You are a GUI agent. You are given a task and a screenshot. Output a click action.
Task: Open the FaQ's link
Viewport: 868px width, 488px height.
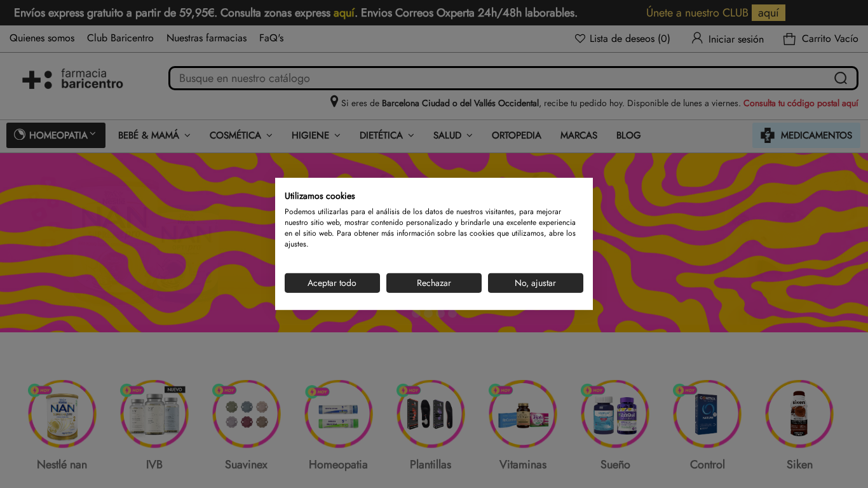coord(271,38)
